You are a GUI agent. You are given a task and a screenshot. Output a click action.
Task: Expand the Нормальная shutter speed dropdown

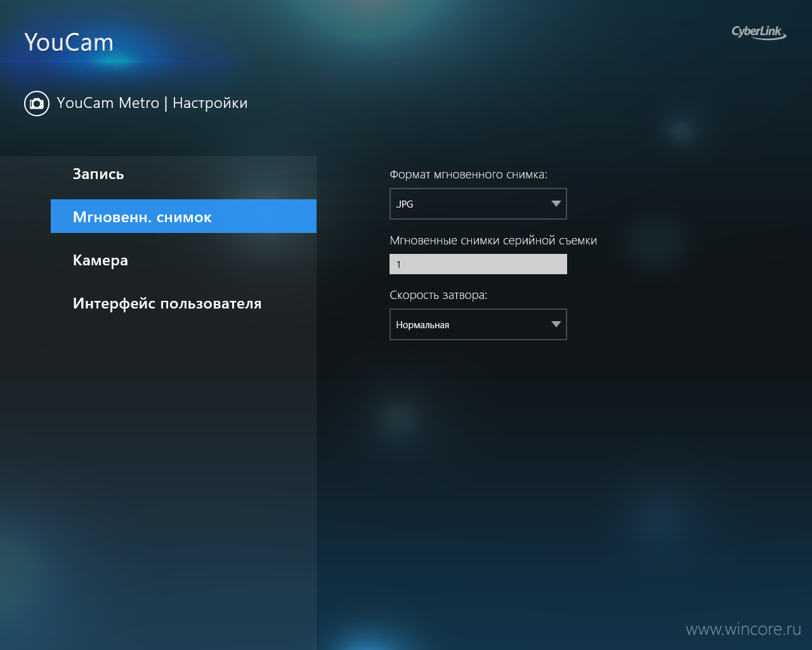point(478,324)
